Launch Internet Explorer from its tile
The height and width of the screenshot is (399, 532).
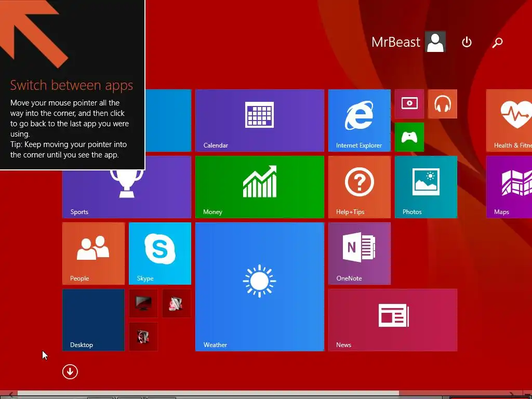360,121
